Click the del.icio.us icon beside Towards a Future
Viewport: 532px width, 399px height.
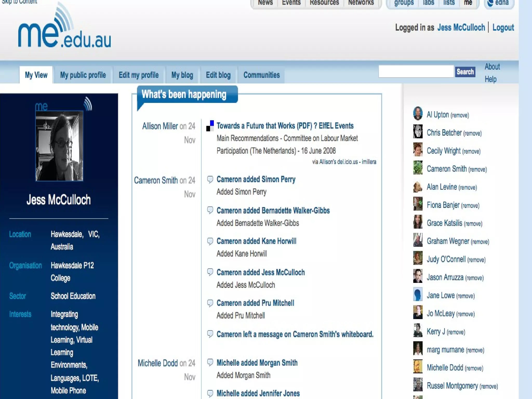tap(210, 126)
